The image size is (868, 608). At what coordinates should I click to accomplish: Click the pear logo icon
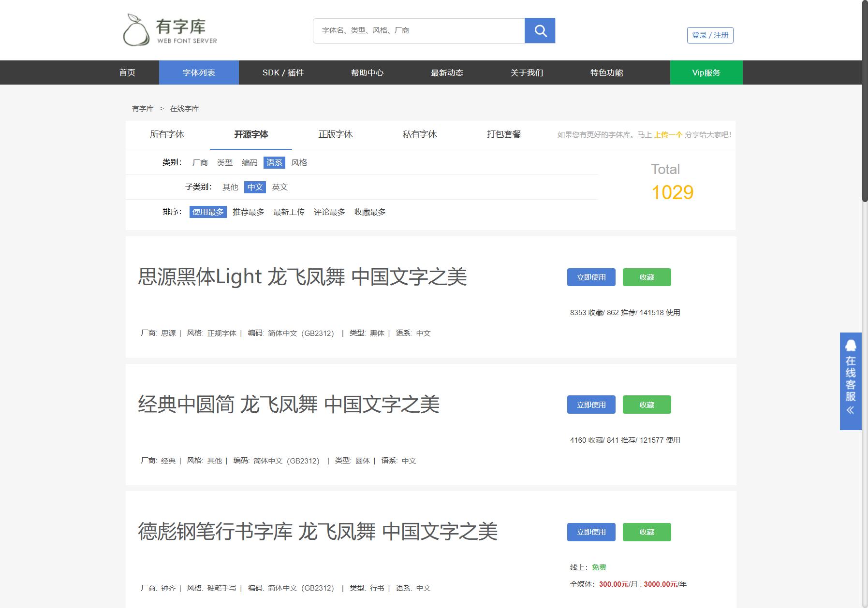pos(136,30)
